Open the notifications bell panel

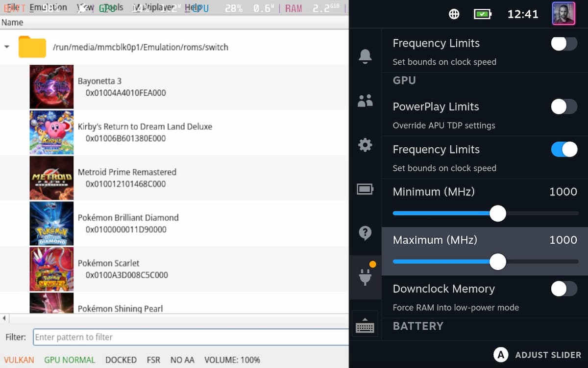click(x=365, y=56)
